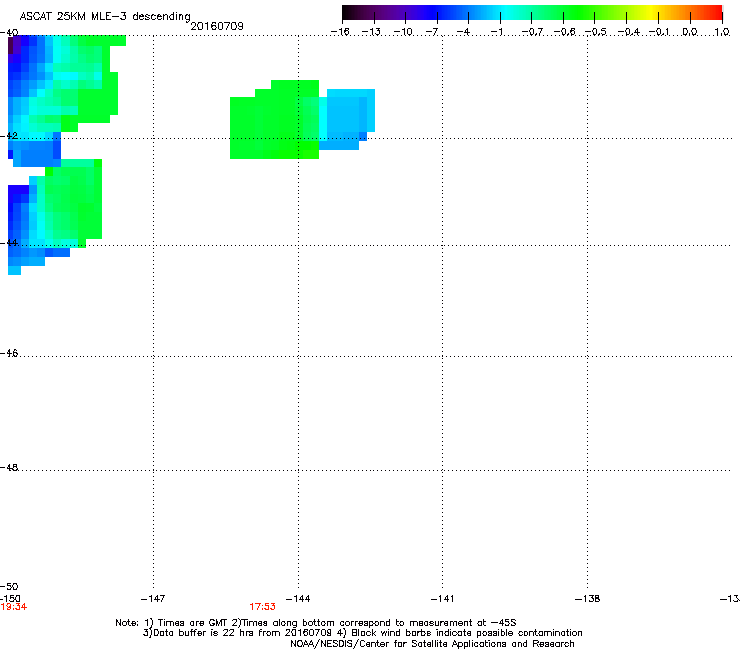Click the -147 longitude axis label

(x=153, y=599)
